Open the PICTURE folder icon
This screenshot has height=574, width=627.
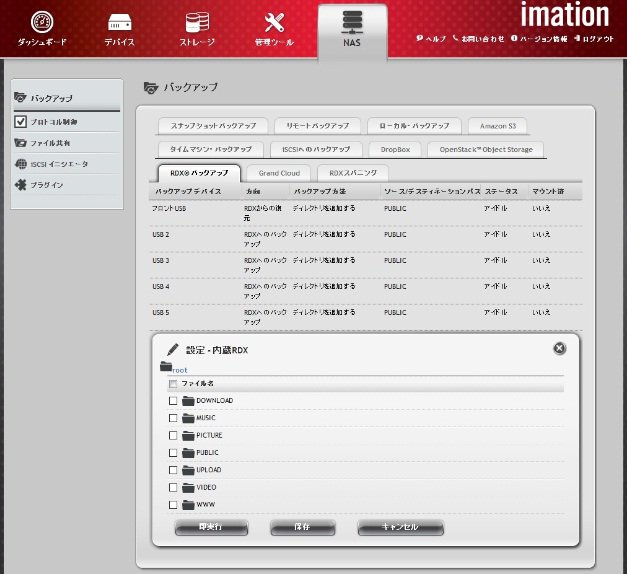point(188,435)
